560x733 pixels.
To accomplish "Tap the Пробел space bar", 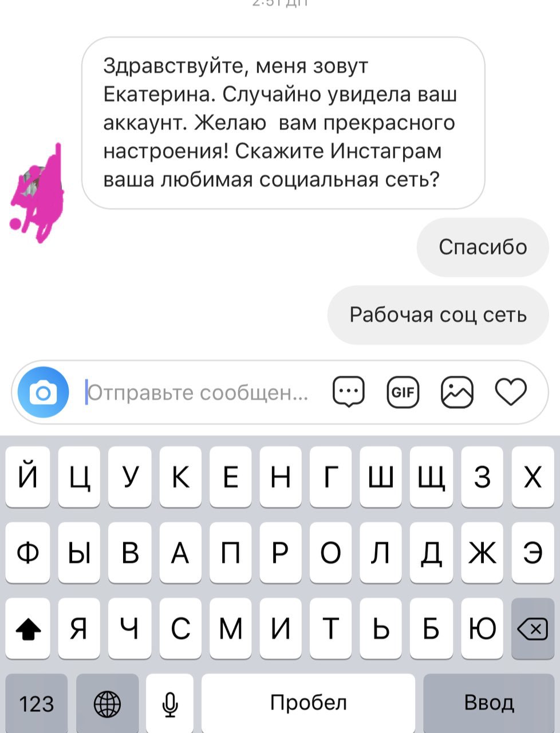I will pyautogui.click(x=308, y=703).
